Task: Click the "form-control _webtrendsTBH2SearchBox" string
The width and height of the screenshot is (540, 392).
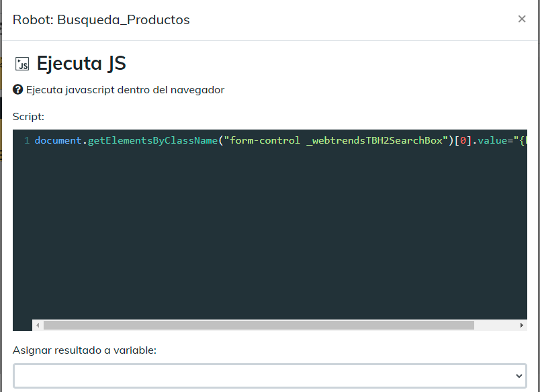Action: pos(336,140)
